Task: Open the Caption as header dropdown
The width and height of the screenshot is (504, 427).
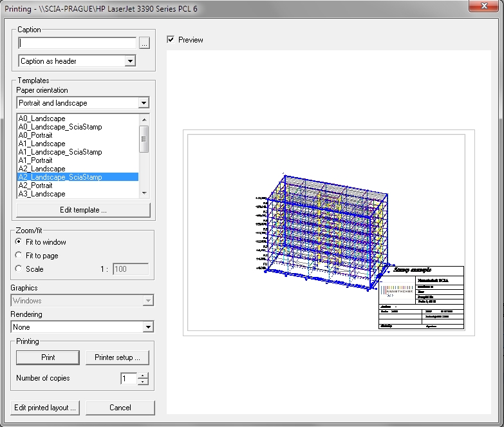Action: click(x=130, y=61)
